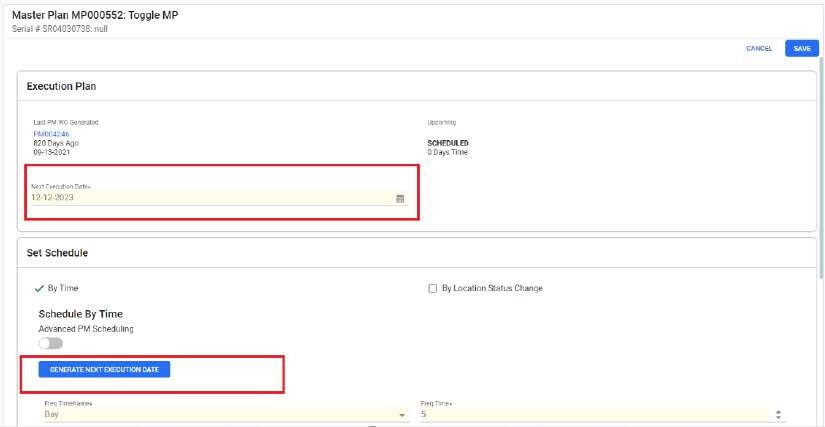Click into the Freq Time field
825x427 pixels.
coord(590,413)
